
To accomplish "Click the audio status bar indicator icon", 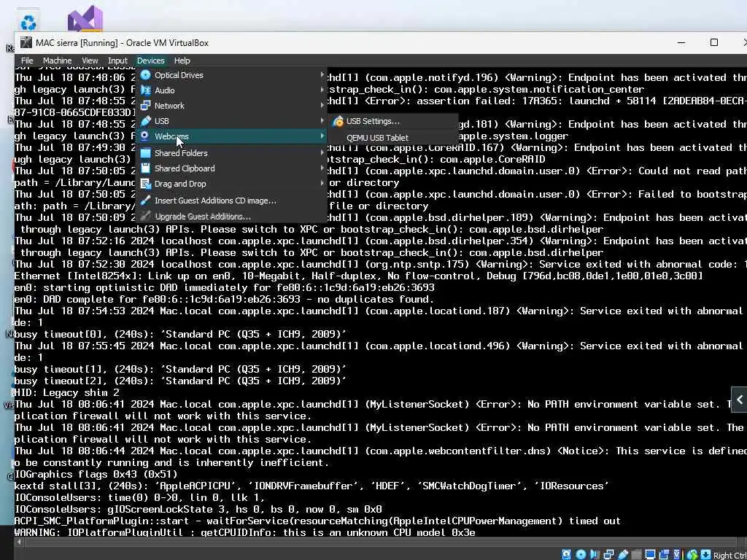I will click(x=594, y=554).
